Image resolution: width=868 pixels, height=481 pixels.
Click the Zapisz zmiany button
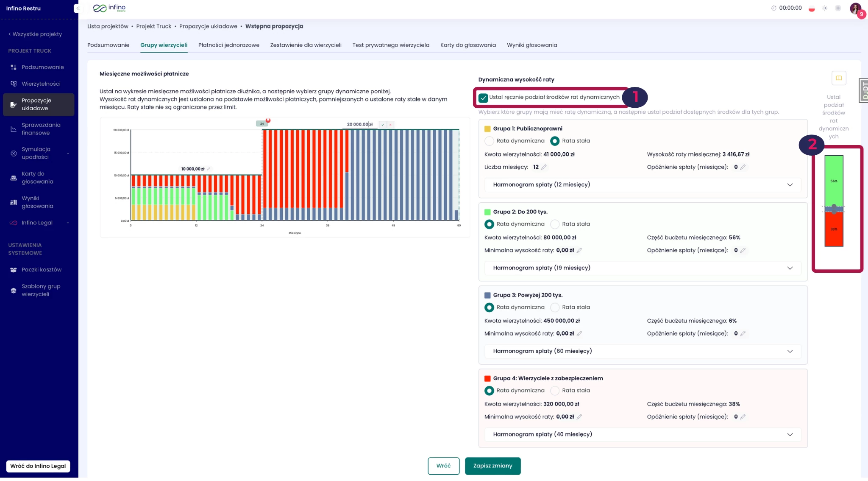click(492, 466)
